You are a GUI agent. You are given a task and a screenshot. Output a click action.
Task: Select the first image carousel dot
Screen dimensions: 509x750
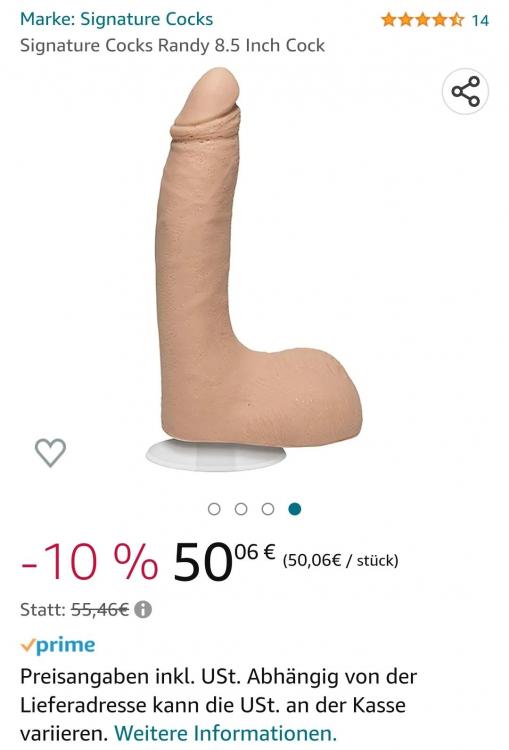pos(214,509)
